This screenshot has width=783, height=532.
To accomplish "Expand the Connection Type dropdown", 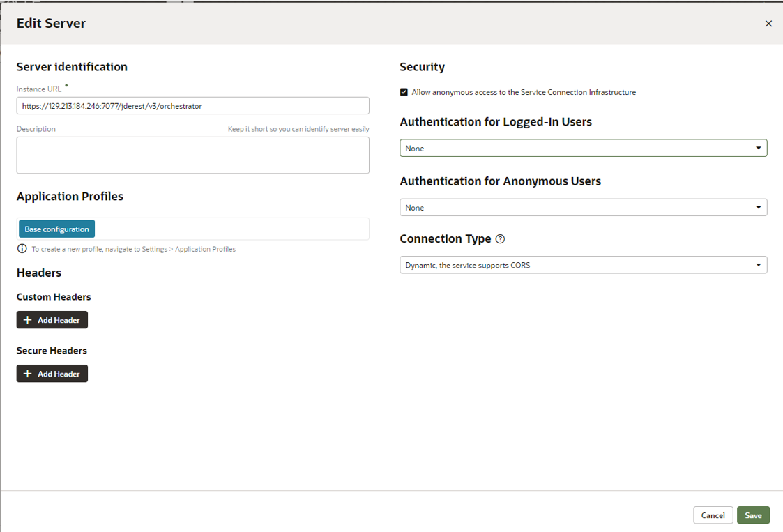I will pos(584,265).
